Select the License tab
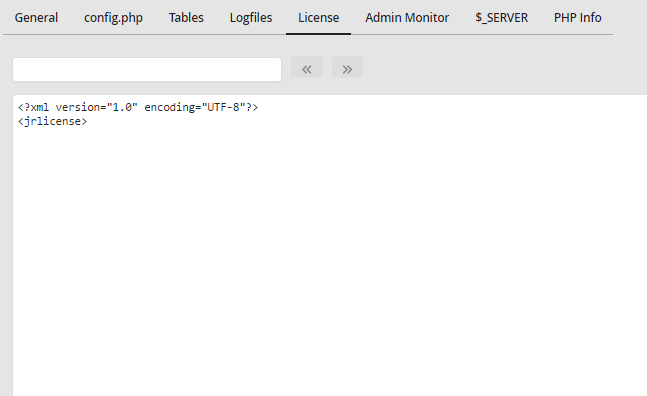Screen dimensions: 647x396 [319, 18]
